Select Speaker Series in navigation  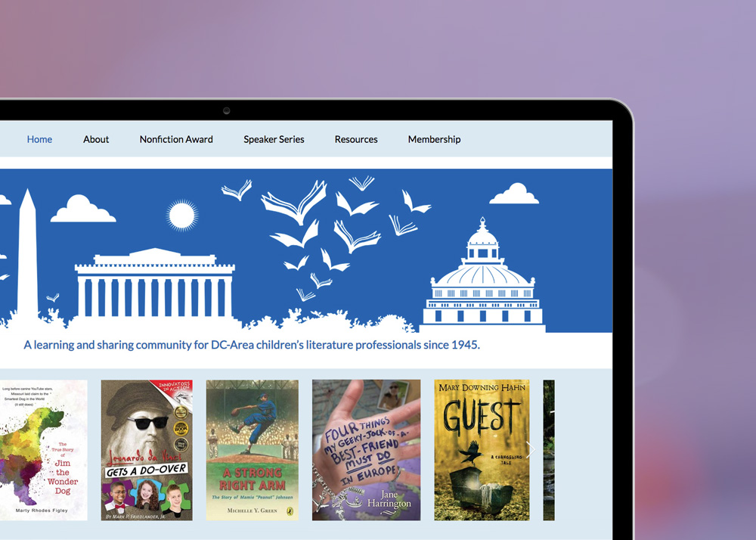click(x=274, y=139)
